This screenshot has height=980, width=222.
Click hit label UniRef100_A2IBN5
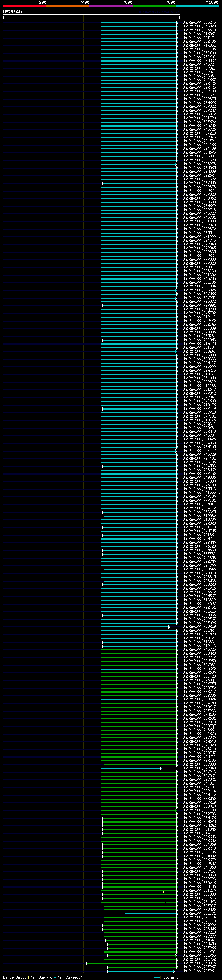point(199,829)
